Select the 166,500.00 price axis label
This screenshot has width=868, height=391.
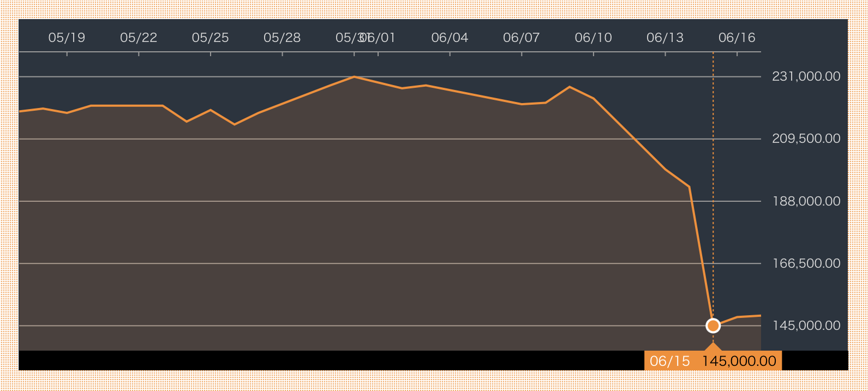click(x=806, y=263)
